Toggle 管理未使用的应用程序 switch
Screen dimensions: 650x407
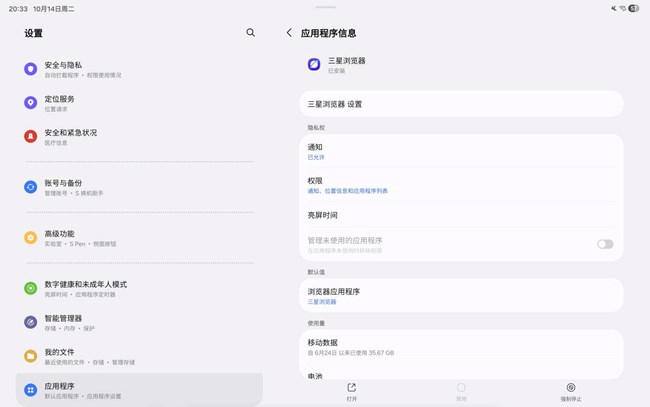[604, 244]
